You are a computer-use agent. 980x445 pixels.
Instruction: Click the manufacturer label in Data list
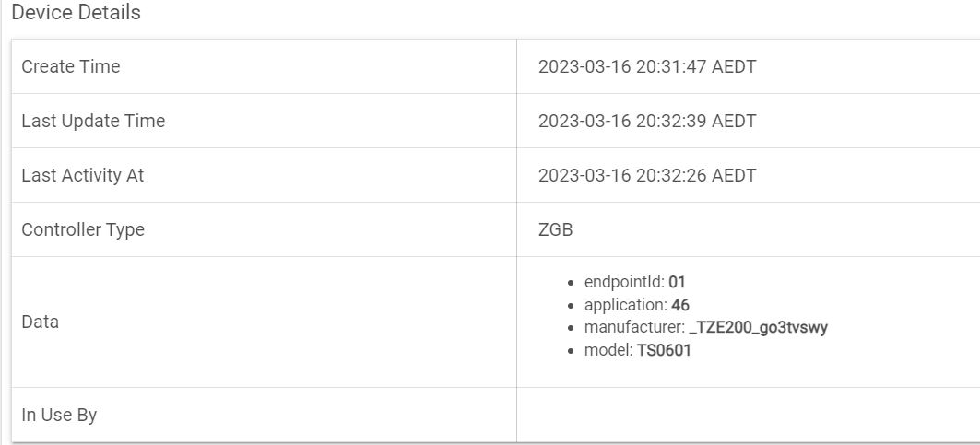pyautogui.click(x=633, y=327)
